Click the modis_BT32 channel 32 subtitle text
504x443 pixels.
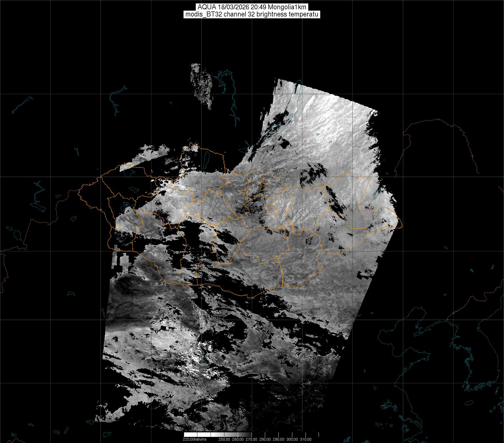[252, 14]
